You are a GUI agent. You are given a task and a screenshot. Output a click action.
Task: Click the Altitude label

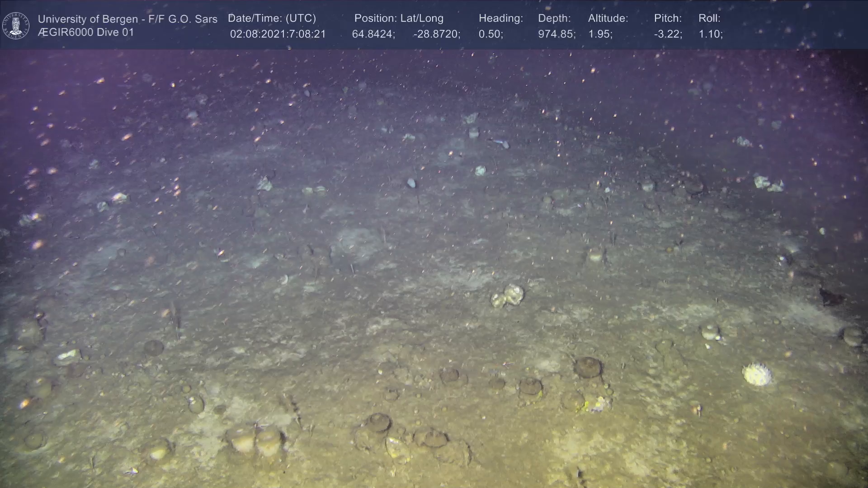click(608, 19)
